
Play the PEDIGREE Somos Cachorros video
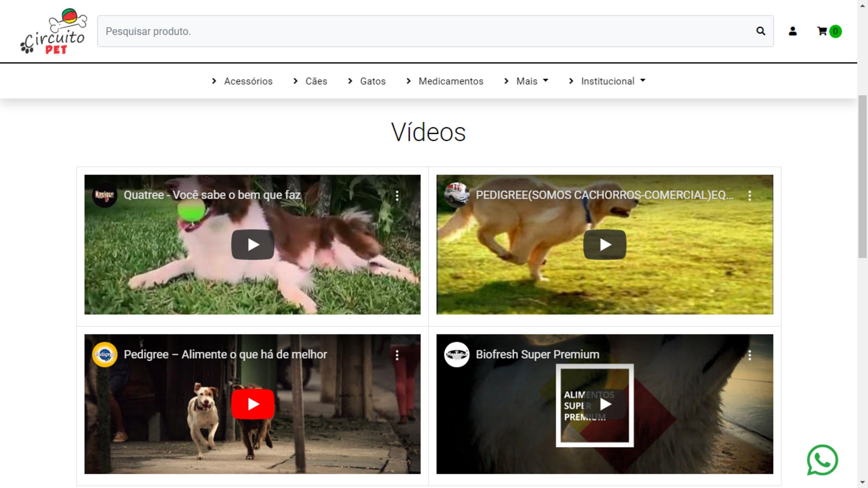(x=604, y=245)
